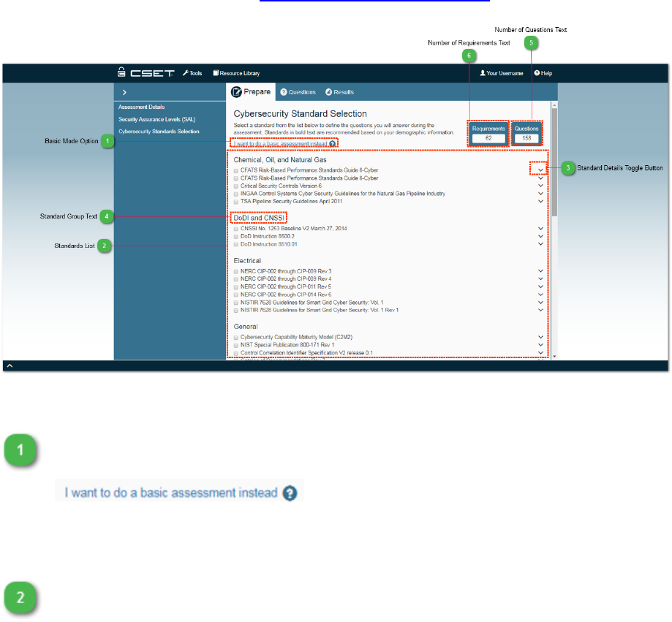Open the Resource Library

point(237,73)
